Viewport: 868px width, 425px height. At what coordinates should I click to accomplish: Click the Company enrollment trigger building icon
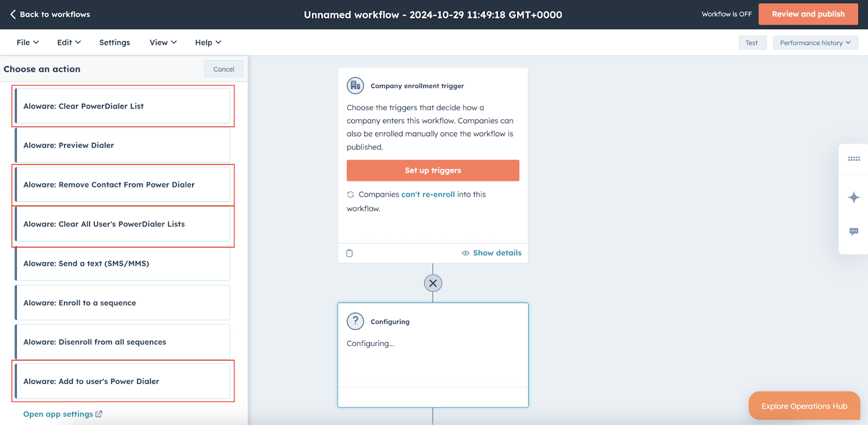355,86
